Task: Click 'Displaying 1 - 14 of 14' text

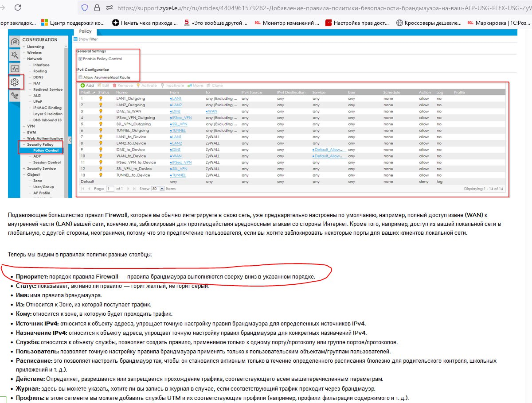Action: 484,189
